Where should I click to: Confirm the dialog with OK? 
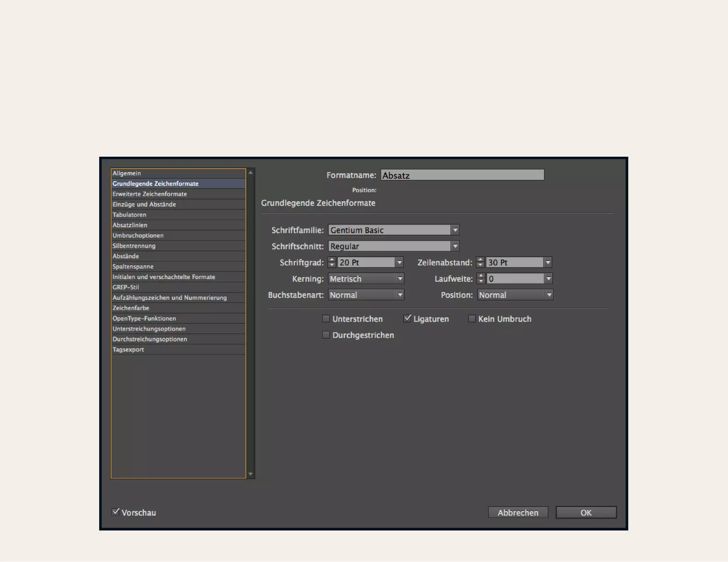pos(586,513)
